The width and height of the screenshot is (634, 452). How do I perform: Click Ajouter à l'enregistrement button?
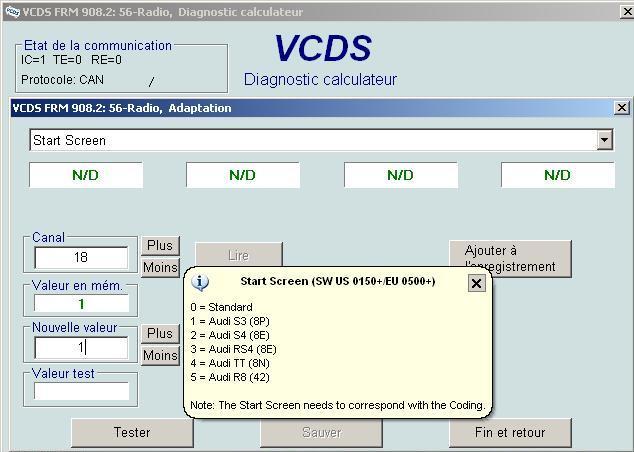coord(510,259)
